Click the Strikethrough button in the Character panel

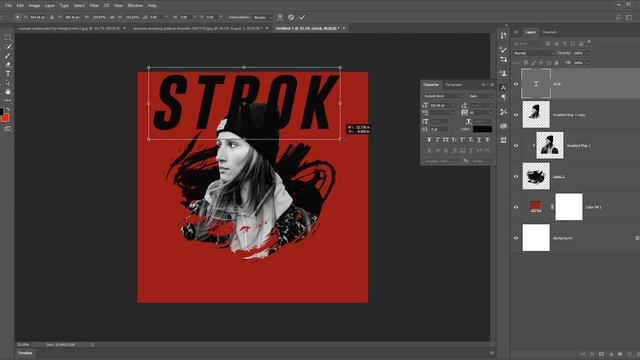(487, 140)
